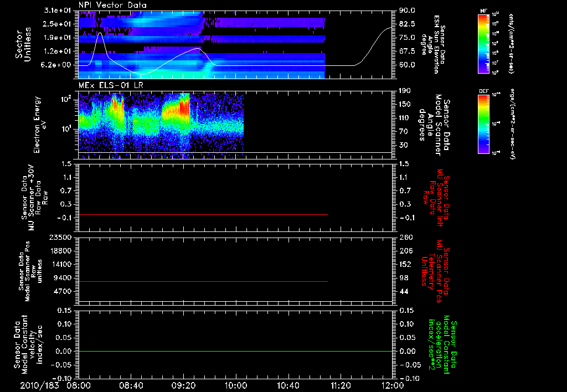The width and height of the screenshot is (567, 392).
Task: Select the 'MEx ELS-01 LR' panel title
Action: point(110,85)
